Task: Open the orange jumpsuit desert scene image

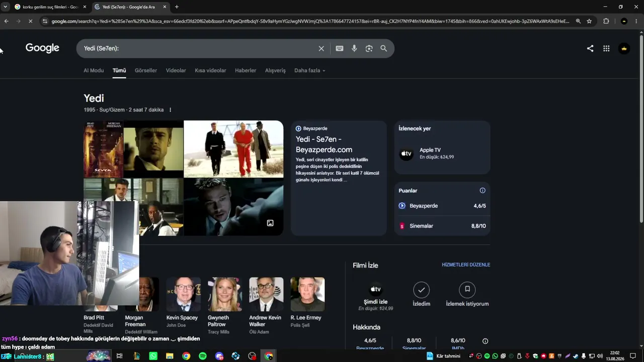Action: 233,149
